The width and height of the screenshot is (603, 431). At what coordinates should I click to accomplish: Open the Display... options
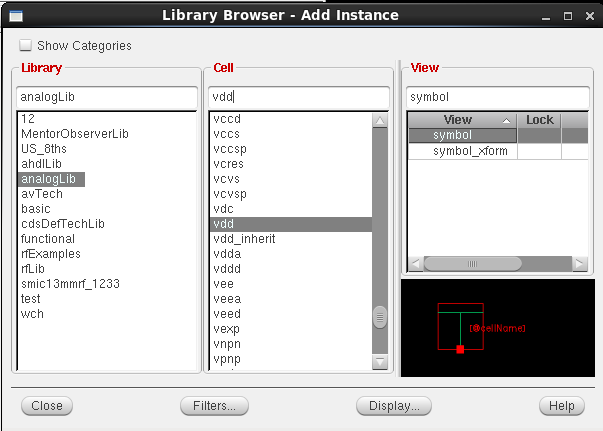coord(394,406)
